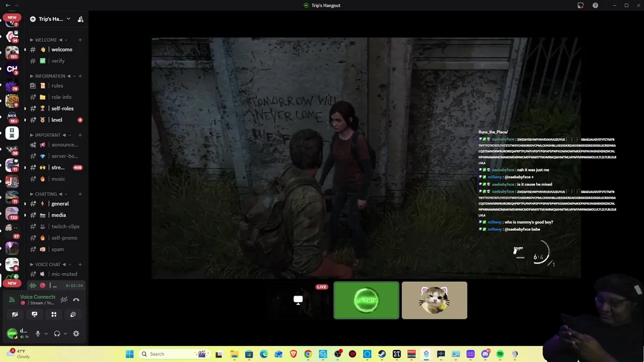Open the Windows Start menu
Viewport: 644px width, 362px height.
tap(129, 354)
